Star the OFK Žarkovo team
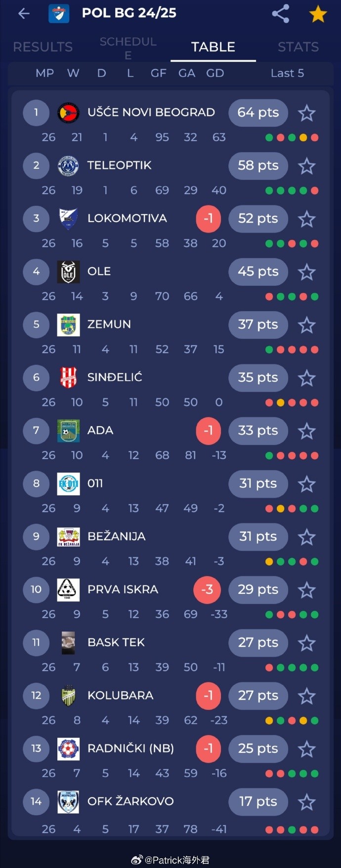The width and height of the screenshot is (341, 868). (307, 802)
